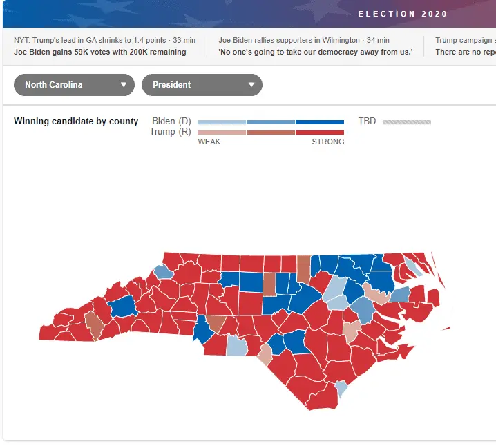496x448 pixels.
Task: Click the ELECTION 2020 banner title
Action: (x=402, y=14)
